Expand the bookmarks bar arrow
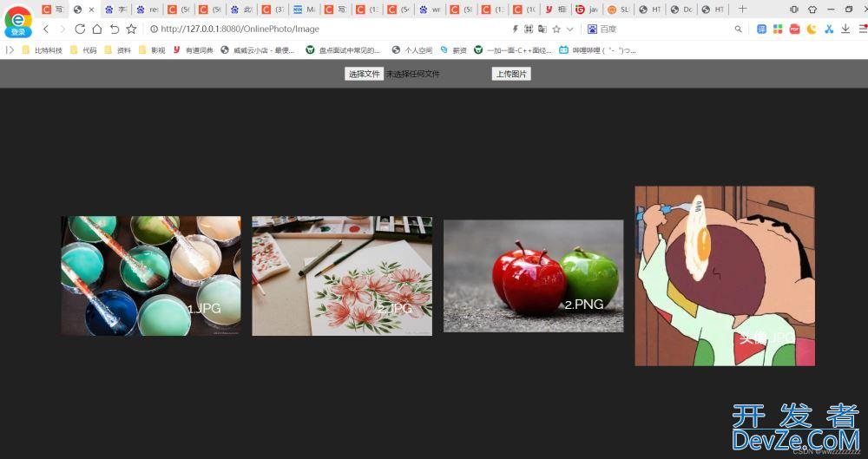The height and width of the screenshot is (459, 868). pos(10,49)
